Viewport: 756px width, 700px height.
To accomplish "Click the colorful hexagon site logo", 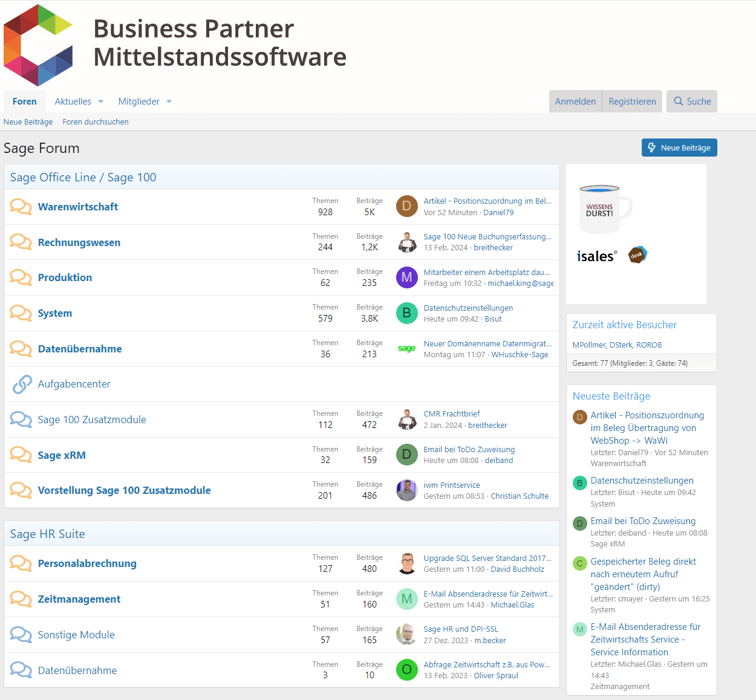I will (x=38, y=45).
